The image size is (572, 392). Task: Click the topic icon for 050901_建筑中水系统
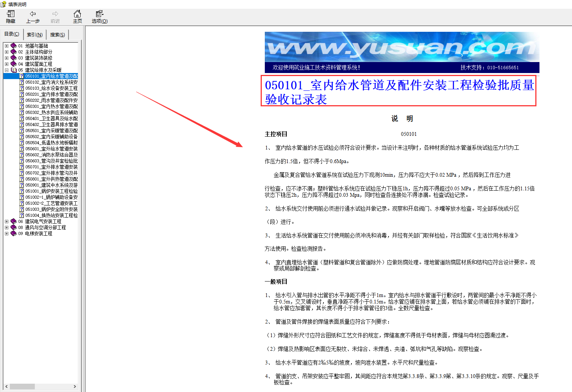[x=22, y=185]
